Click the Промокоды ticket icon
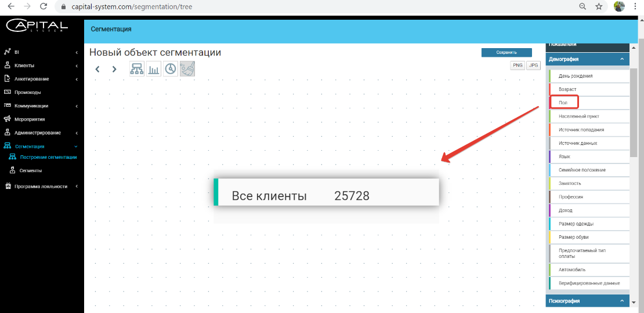Image resolution: width=644 pixels, height=313 pixels. (7, 92)
